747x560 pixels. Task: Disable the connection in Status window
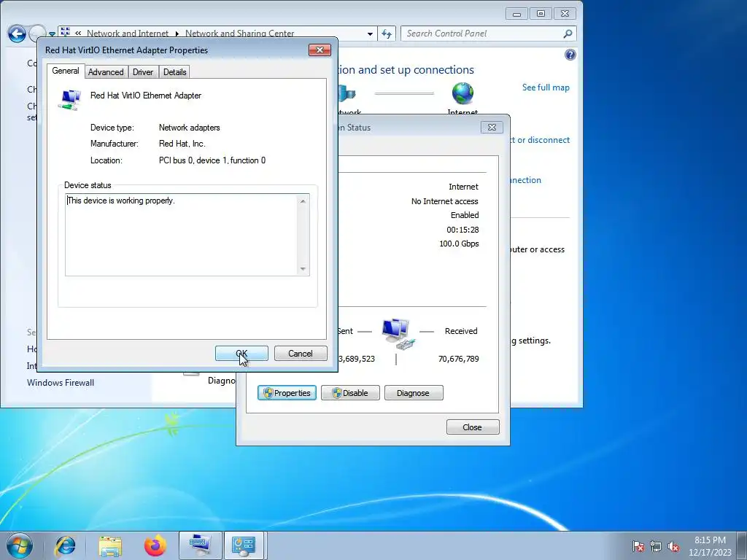click(350, 393)
